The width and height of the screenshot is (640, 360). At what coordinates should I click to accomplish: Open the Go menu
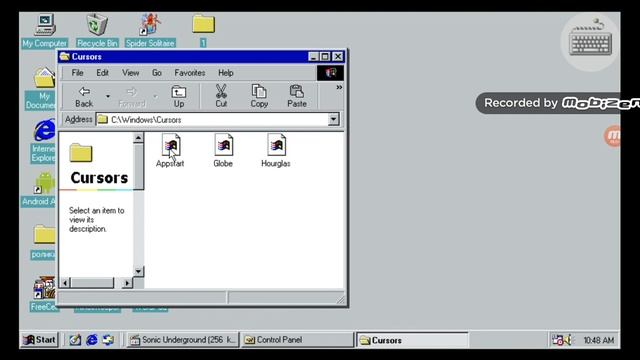click(157, 73)
